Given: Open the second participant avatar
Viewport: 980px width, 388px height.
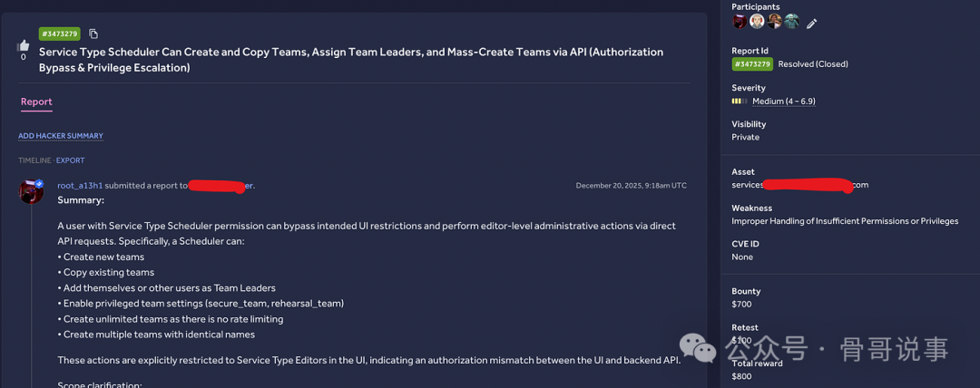Looking at the screenshot, I should (757, 22).
